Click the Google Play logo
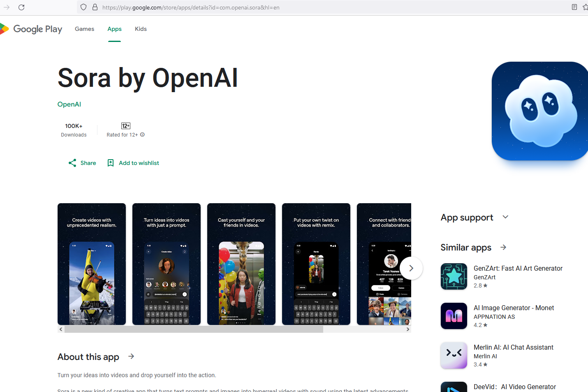The width and height of the screenshot is (588, 392). 32,29
